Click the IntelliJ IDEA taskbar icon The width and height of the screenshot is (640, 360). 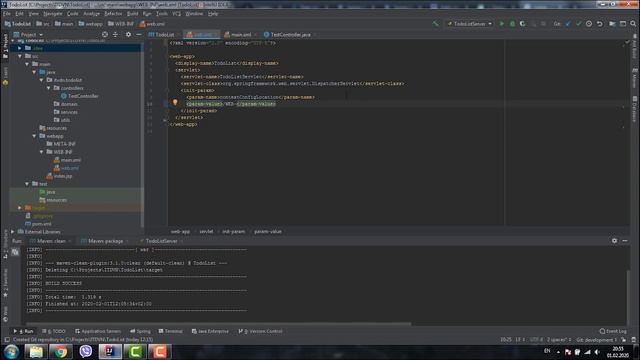click(110, 351)
